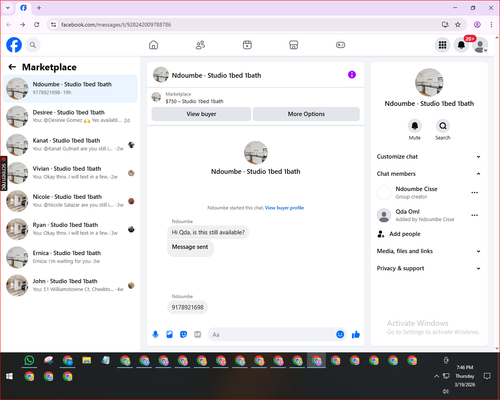Choose a sticker icon in composer
The height and width of the screenshot is (400, 500).
click(183, 334)
